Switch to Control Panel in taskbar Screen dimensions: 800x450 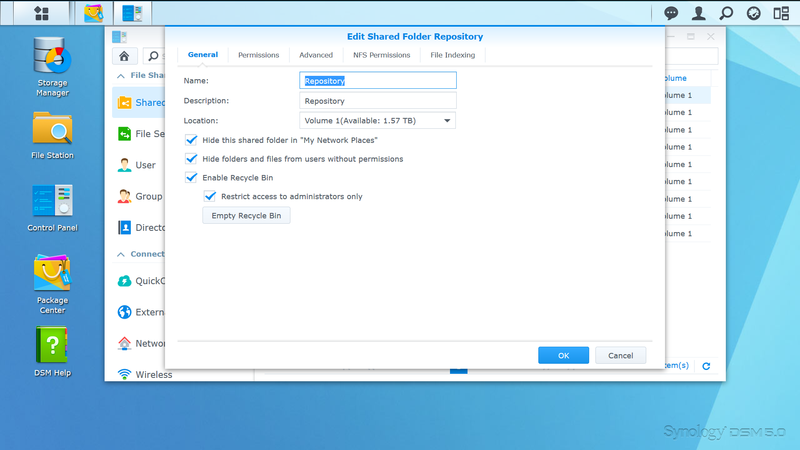pos(132,13)
